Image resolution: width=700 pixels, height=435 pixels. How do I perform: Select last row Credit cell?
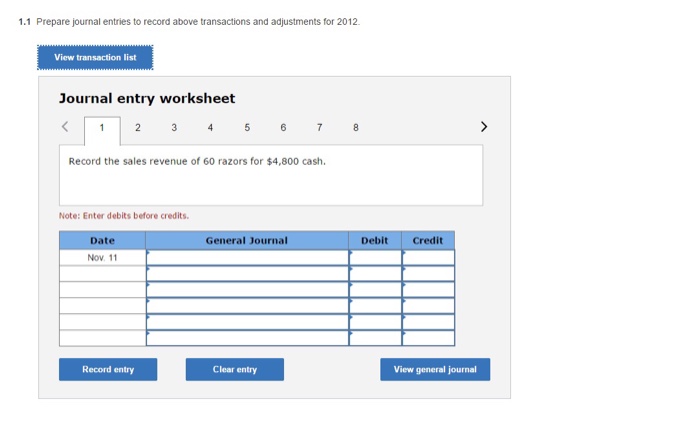point(429,338)
